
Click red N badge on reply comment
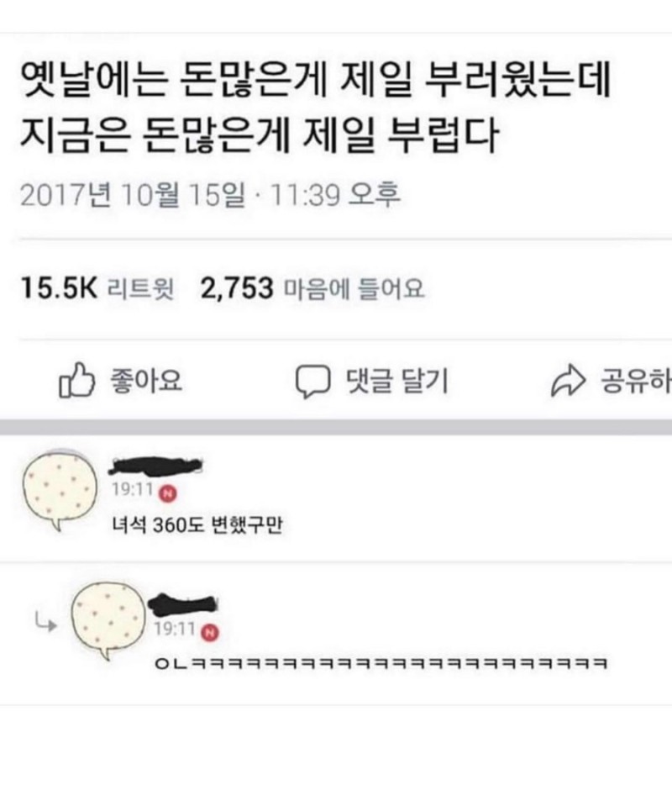pos(210,633)
